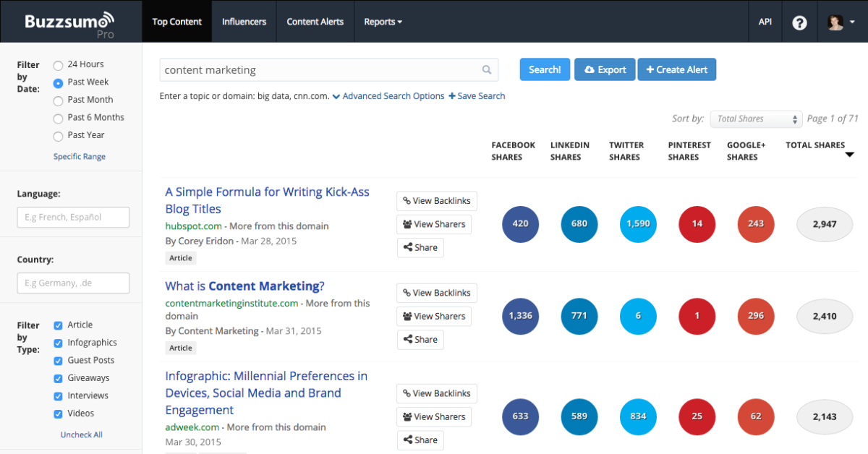The width and height of the screenshot is (868, 454).
Task: Select the 24 Hours date filter
Action: tap(58, 65)
